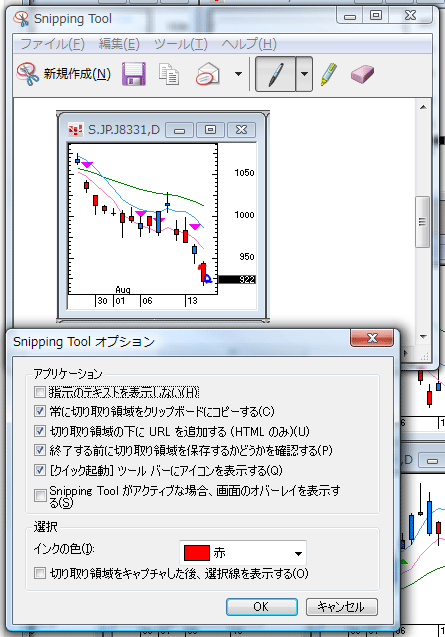Viewport: 445px width, 637px height.
Task: Open the pen options dropdown arrow
Action: tap(304, 74)
